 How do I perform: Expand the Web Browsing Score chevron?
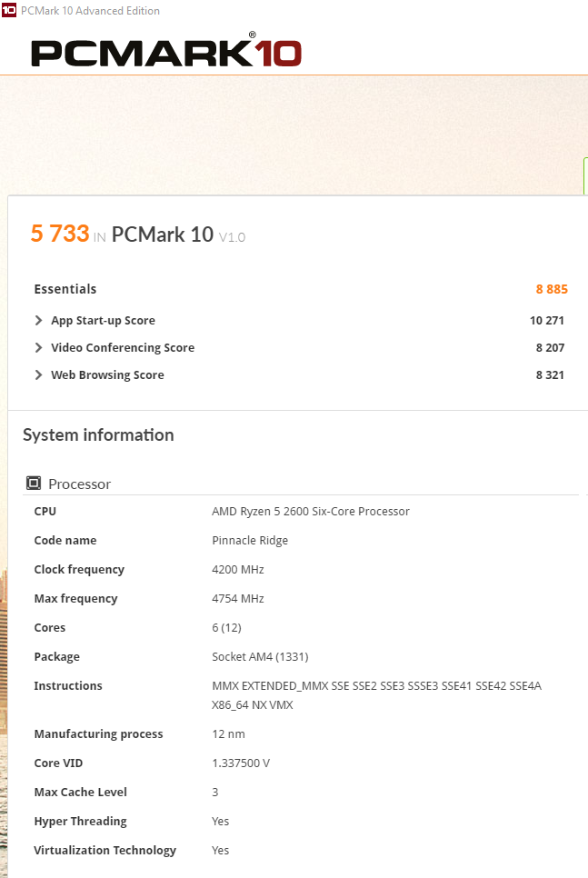coord(38,375)
